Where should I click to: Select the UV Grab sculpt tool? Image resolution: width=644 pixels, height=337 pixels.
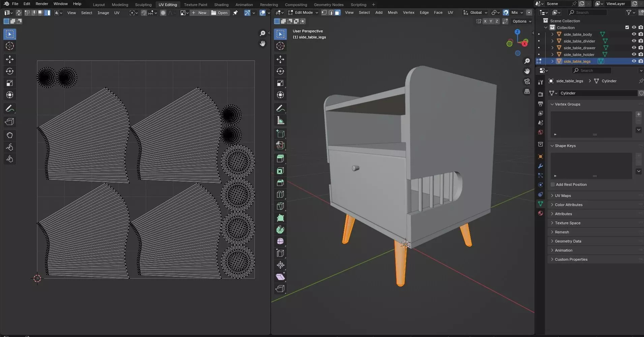(x=10, y=135)
